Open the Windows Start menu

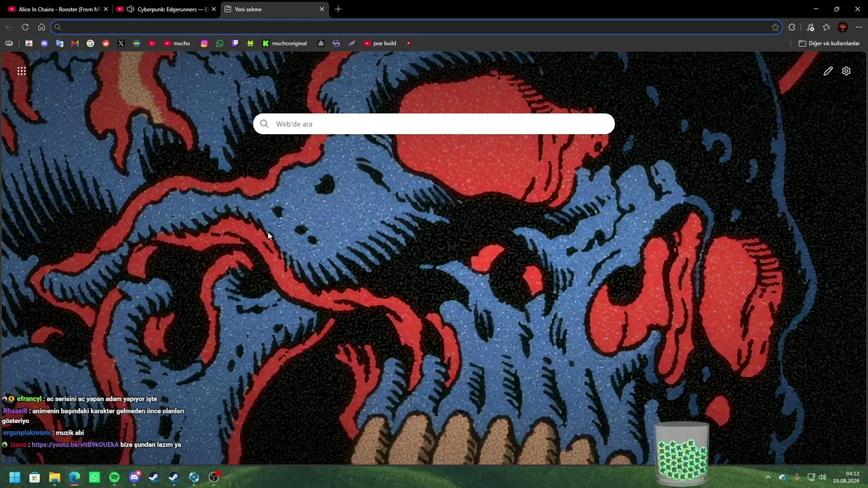click(x=15, y=477)
